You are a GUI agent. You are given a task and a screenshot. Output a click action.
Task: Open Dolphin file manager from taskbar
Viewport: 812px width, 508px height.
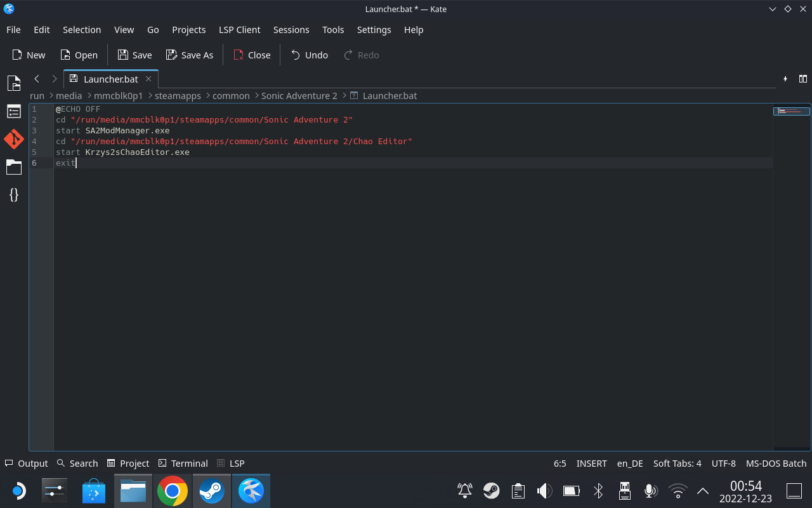pos(133,490)
